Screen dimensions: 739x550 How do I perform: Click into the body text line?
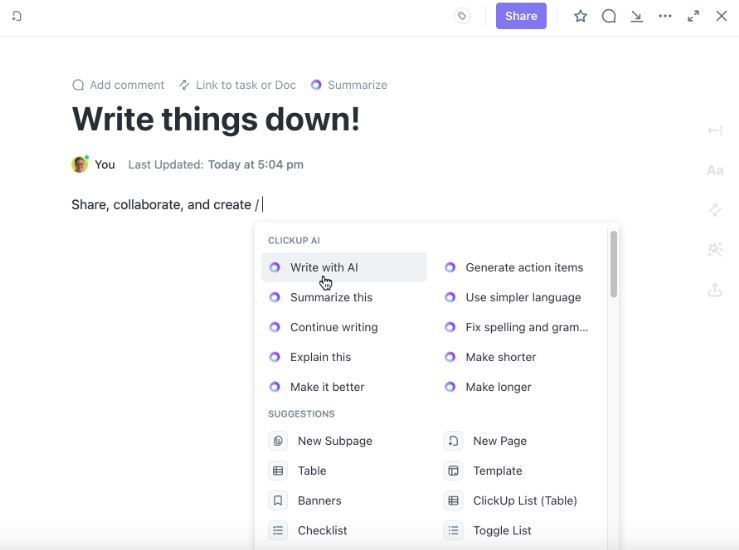(167, 205)
